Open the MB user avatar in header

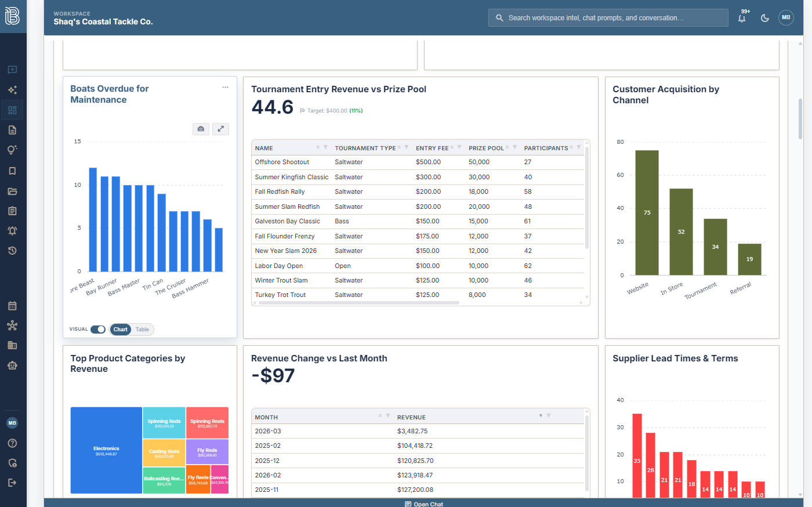coord(786,17)
